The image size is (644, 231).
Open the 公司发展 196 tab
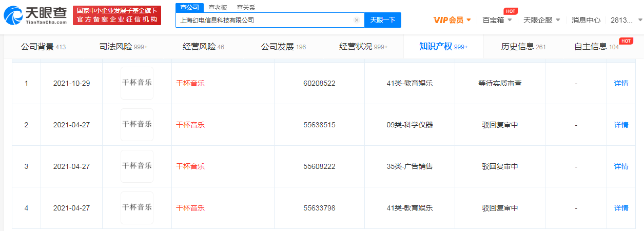283,47
